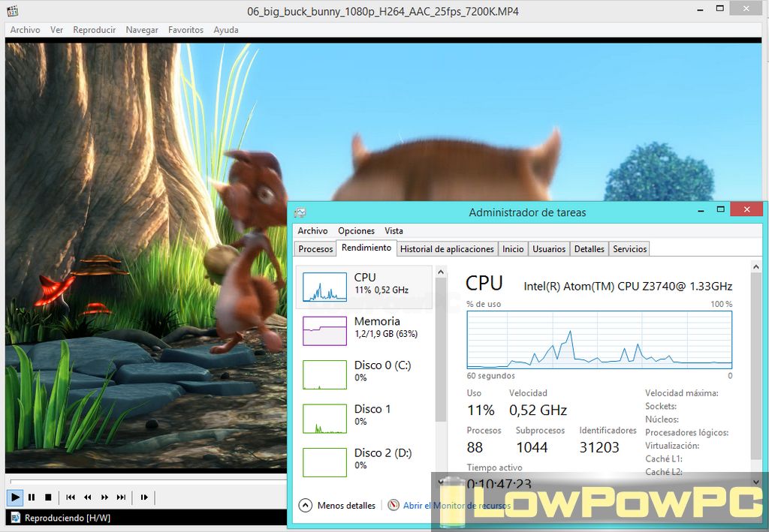Switch to the Servicios tab
The height and width of the screenshot is (532, 769).
(x=629, y=249)
